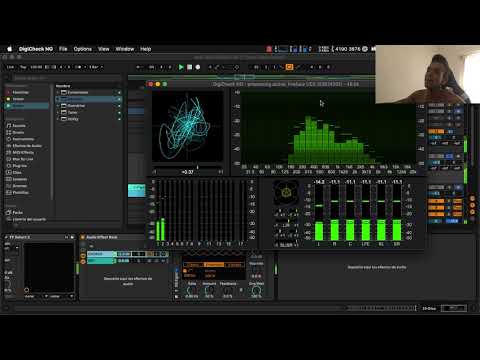The height and width of the screenshot is (360, 480).
Task: Open the MIDI Effects browser category
Action: [x=20, y=152]
